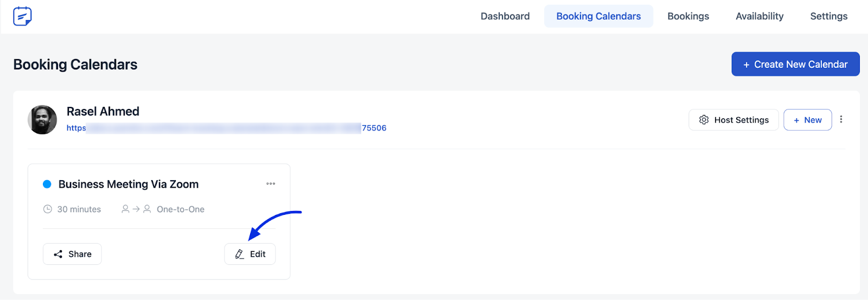The width and height of the screenshot is (868, 300).
Task: Select the Booking Calendars tab
Action: pos(598,16)
